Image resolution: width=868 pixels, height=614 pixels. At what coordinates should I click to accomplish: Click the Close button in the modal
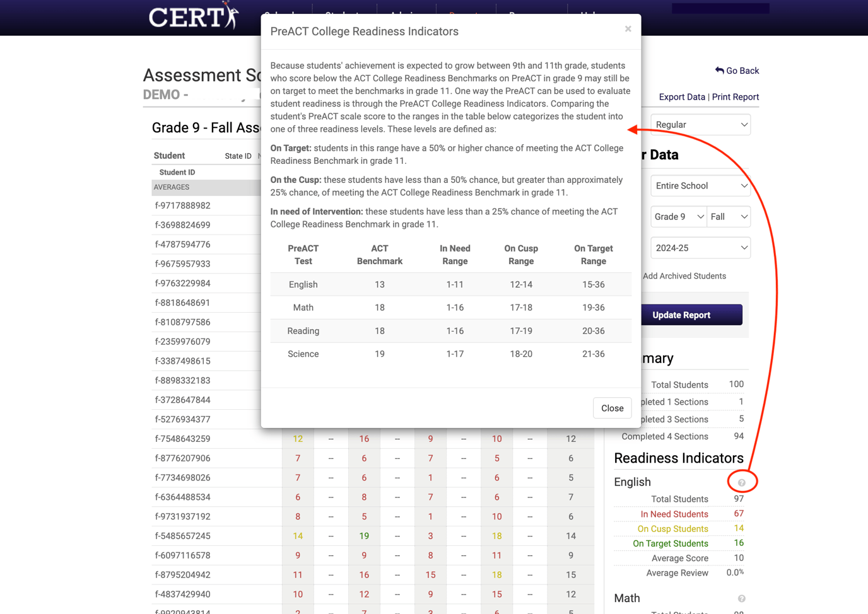coord(612,408)
